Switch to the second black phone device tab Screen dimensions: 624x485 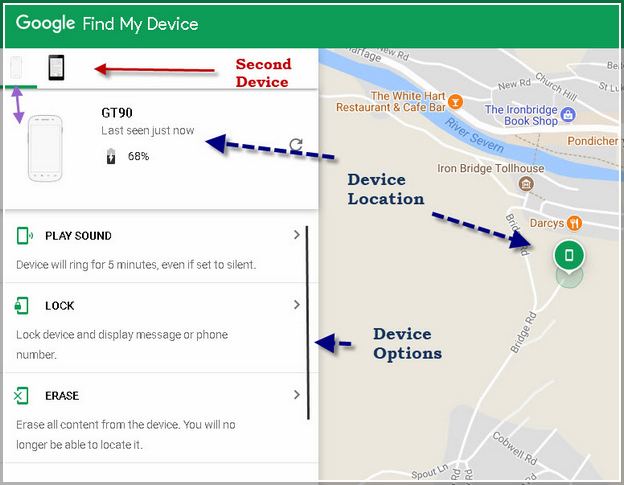[x=56, y=68]
